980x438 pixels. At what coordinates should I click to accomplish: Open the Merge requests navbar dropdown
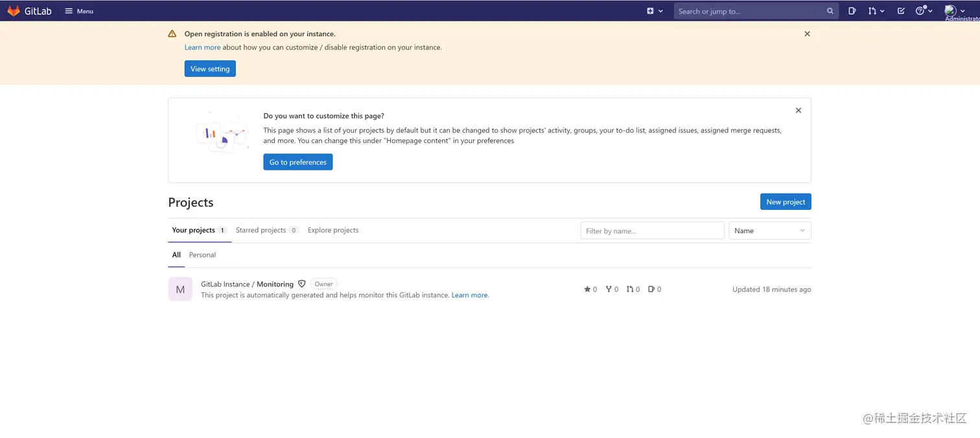coord(876,11)
